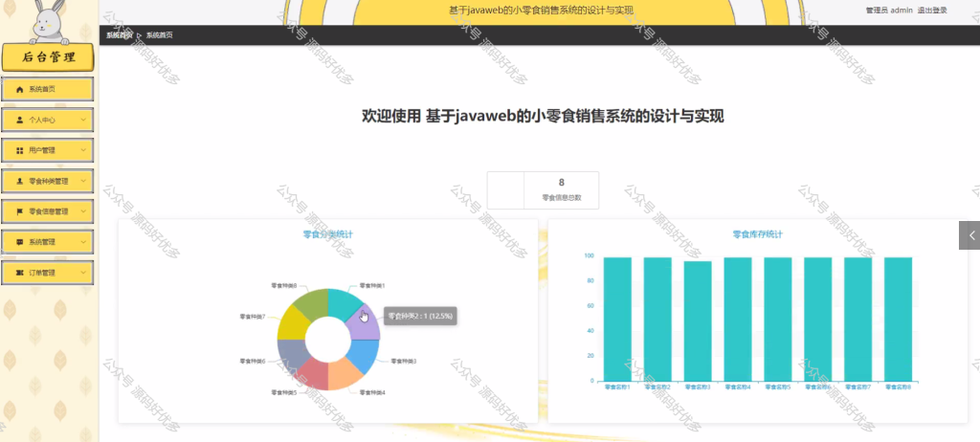Click the 系统首页 breadcrumb link
The height and width of the screenshot is (442, 980).
tap(119, 35)
